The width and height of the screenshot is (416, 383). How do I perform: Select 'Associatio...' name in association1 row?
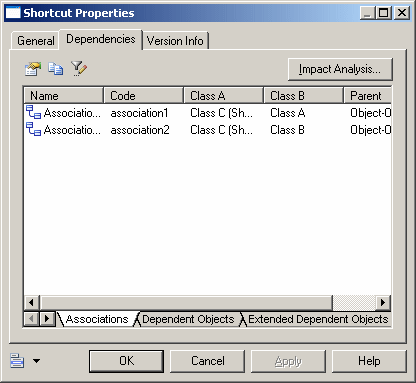pyautogui.click(x=72, y=113)
